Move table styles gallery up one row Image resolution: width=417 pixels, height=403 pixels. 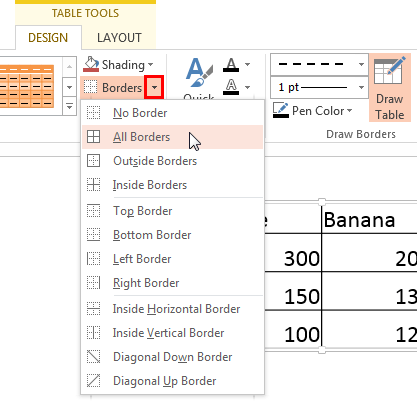point(69,67)
